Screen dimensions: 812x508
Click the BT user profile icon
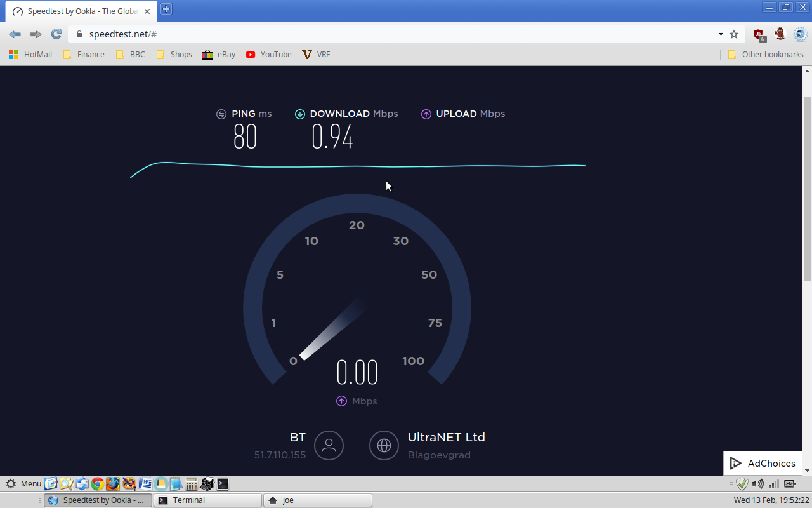[329, 445]
